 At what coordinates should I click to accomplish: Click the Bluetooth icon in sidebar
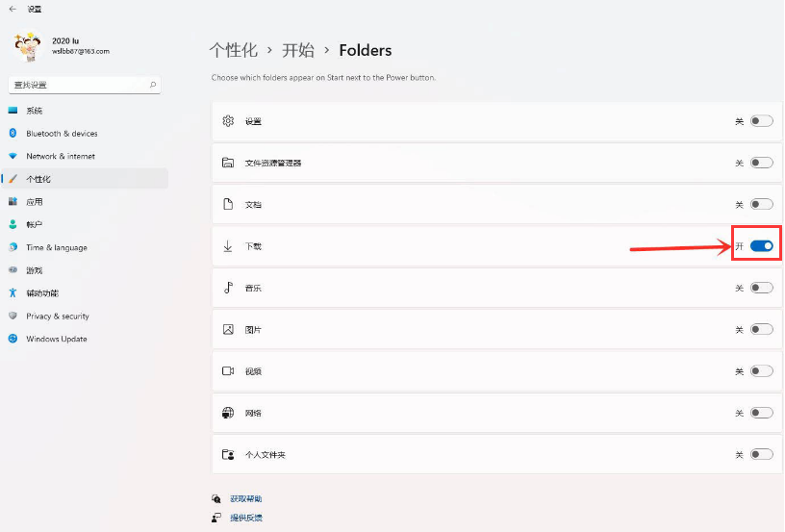pos(13,133)
